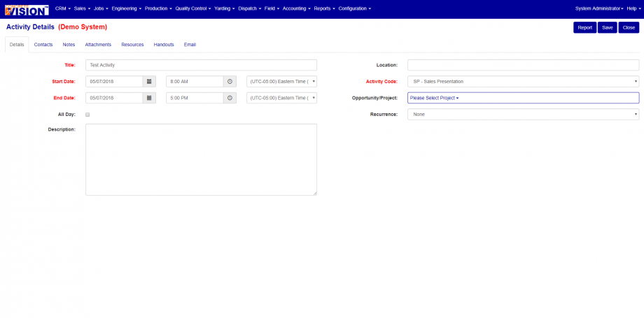Open the Configuration menu
The height and width of the screenshot is (318, 644).
tap(355, 8)
